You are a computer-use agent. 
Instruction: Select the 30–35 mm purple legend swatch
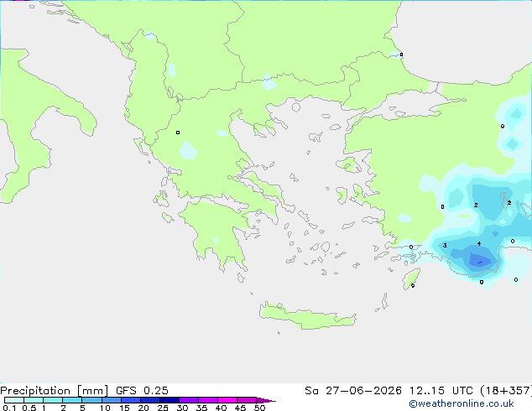pos(188,400)
